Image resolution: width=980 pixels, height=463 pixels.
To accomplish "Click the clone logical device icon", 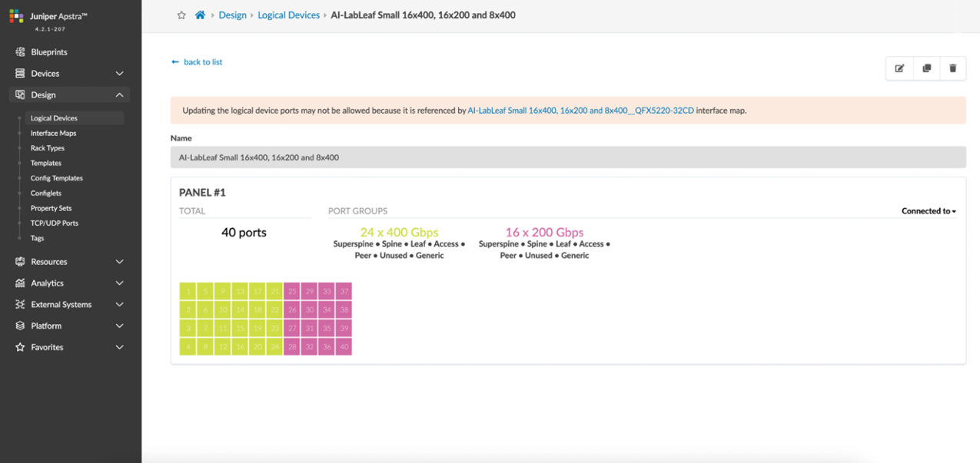I will [926, 68].
